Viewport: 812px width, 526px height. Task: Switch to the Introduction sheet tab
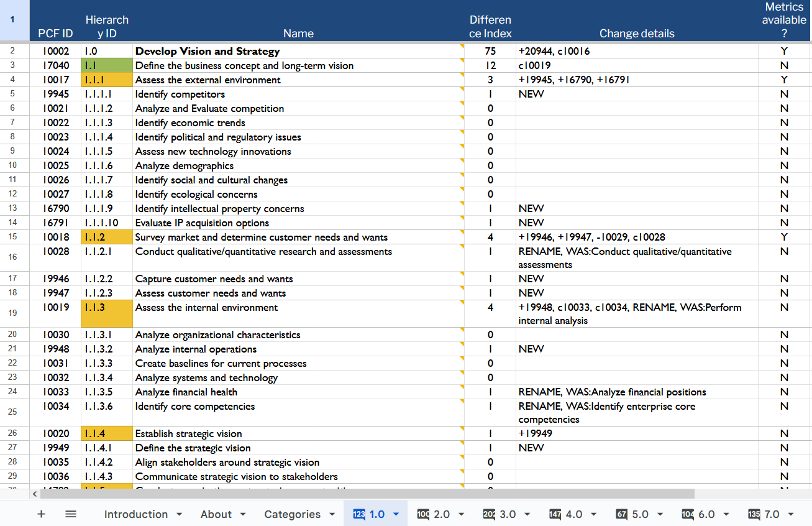point(135,514)
